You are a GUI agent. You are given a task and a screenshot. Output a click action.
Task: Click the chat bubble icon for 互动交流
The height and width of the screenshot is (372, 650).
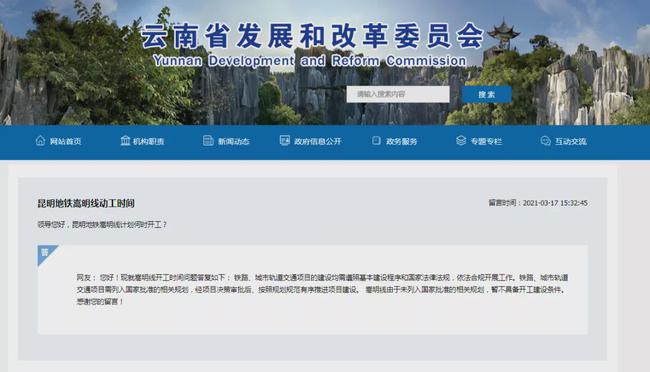coord(546,141)
